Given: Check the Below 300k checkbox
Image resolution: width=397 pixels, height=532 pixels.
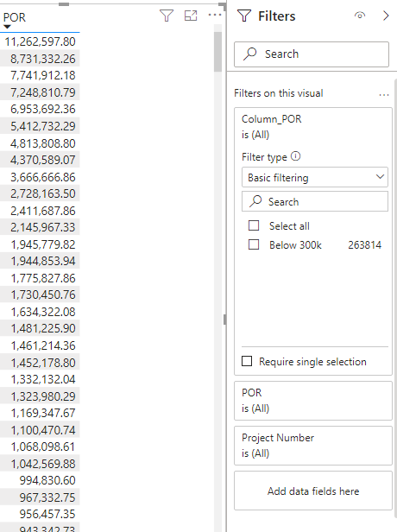Looking at the screenshot, I should click(x=254, y=244).
